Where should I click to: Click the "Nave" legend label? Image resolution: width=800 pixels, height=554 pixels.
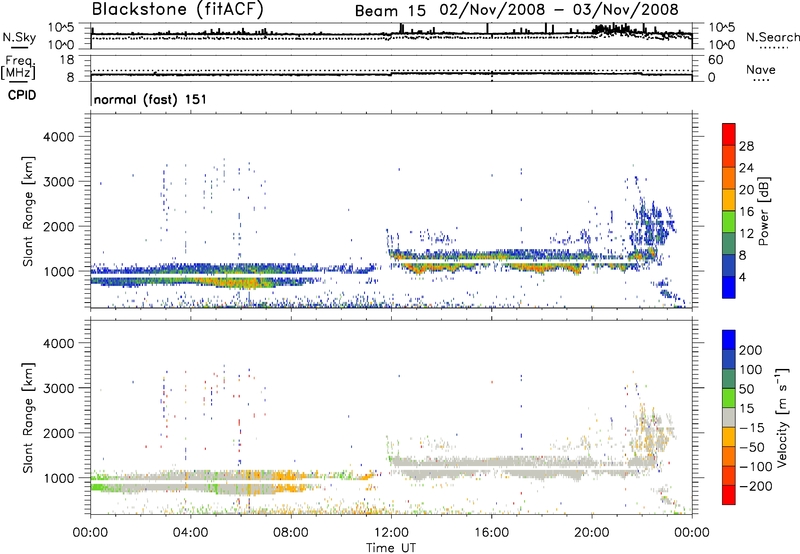click(761, 70)
